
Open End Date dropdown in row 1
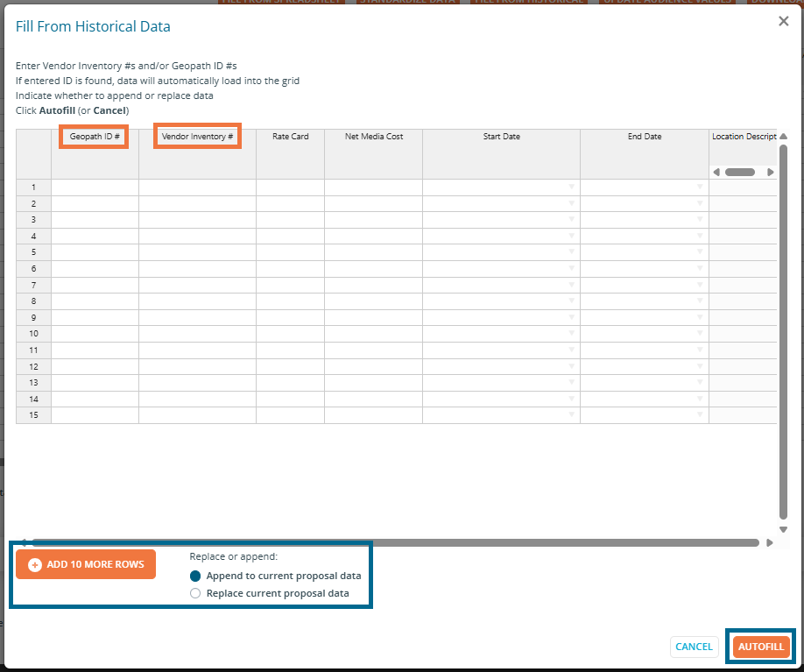click(x=700, y=187)
